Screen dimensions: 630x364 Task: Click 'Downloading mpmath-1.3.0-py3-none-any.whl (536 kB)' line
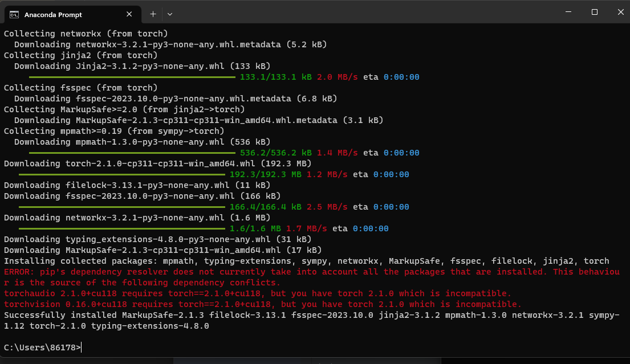point(142,142)
